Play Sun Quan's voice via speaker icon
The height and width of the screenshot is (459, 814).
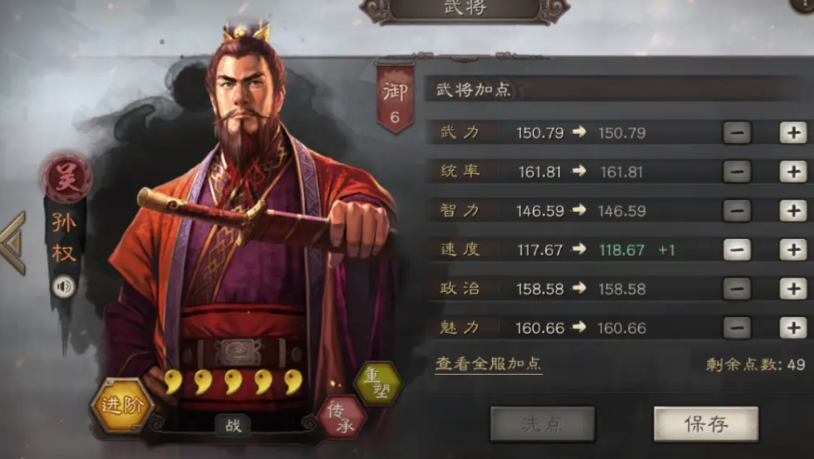click(63, 287)
